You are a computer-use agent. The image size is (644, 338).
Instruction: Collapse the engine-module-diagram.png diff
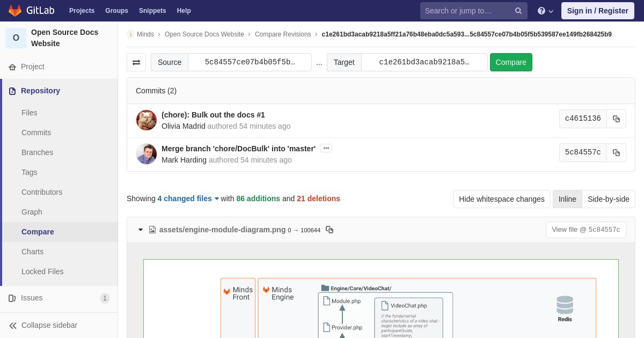click(x=141, y=230)
